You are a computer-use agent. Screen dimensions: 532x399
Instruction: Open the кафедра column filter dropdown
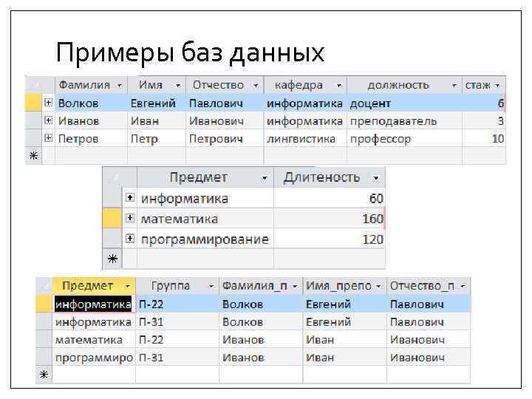(338, 86)
